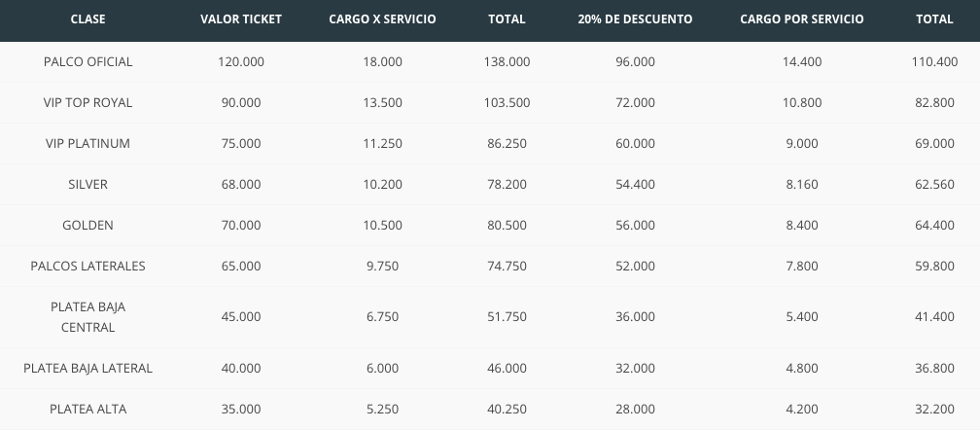This screenshot has height=430, width=980.
Task: Click the 138.000 total cell
Action: point(507,62)
